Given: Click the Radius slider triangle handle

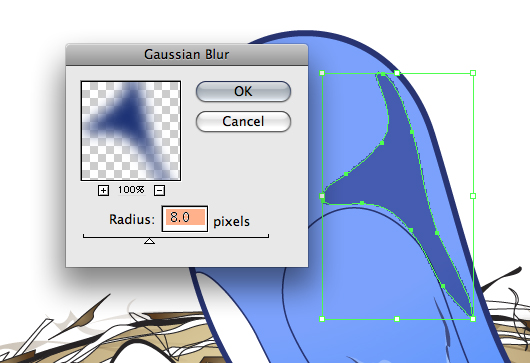Looking at the screenshot, I should (149, 241).
